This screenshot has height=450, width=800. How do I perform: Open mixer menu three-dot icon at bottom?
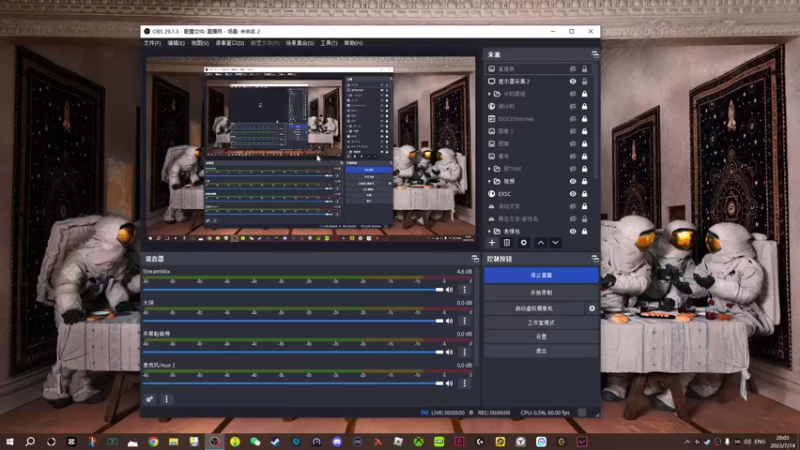pos(166,399)
